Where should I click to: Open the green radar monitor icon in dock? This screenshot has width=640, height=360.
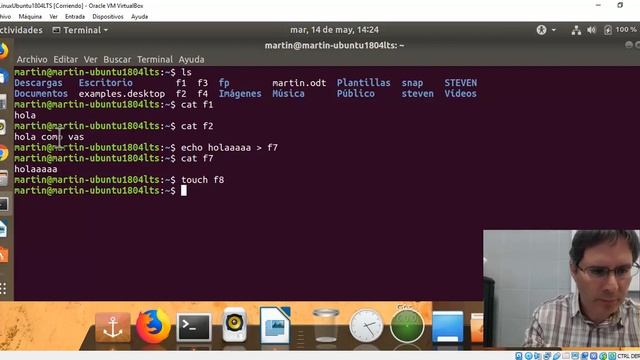(x=407, y=325)
